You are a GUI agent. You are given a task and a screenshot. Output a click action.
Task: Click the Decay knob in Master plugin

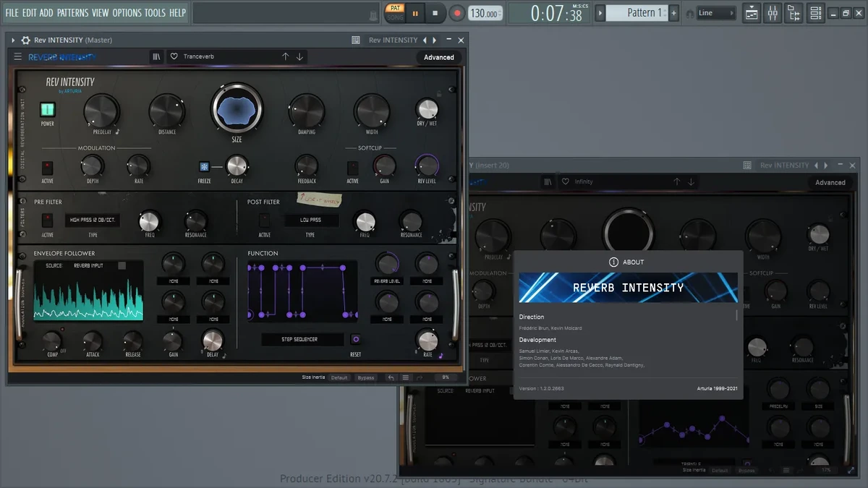[x=237, y=166]
